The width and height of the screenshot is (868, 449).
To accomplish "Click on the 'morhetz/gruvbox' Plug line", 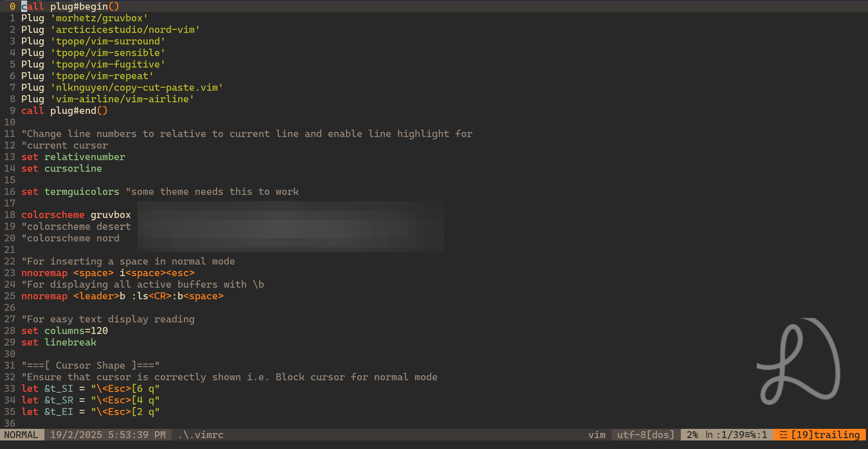I will coord(85,18).
